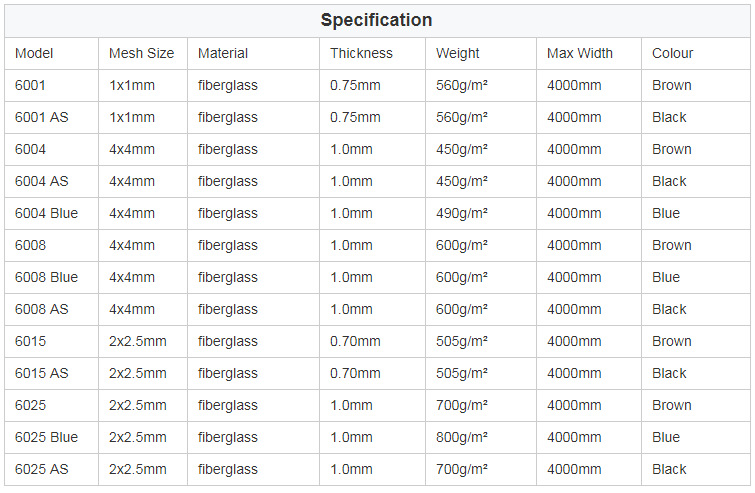
Task: Select the Model column header
Action: point(34,53)
